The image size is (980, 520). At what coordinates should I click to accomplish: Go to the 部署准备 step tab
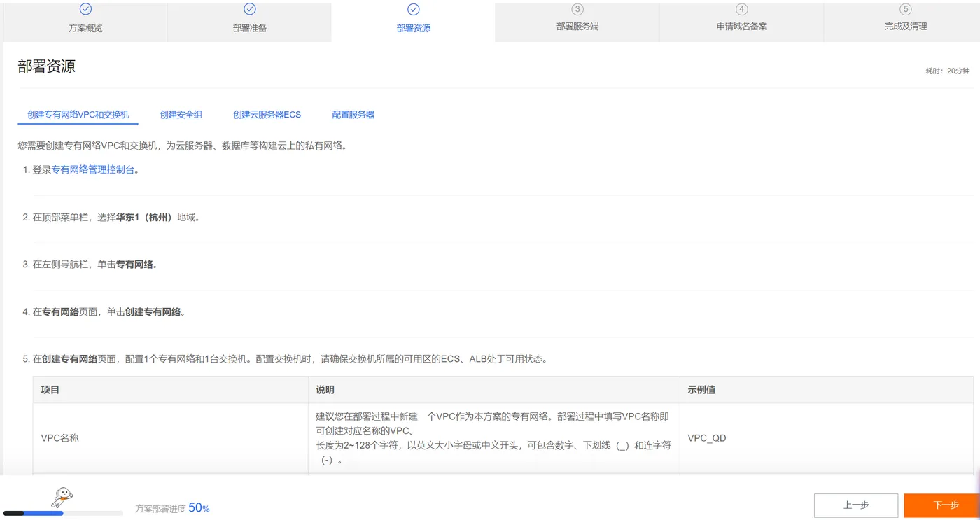pos(250,22)
